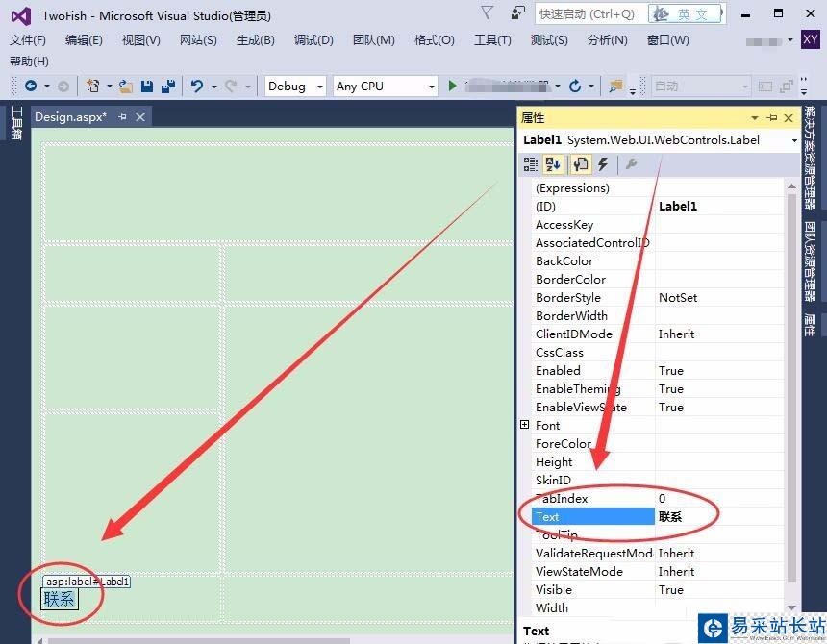The height and width of the screenshot is (644, 827).
Task: Pin the Design.aspx tab
Action: [x=122, y=117]
